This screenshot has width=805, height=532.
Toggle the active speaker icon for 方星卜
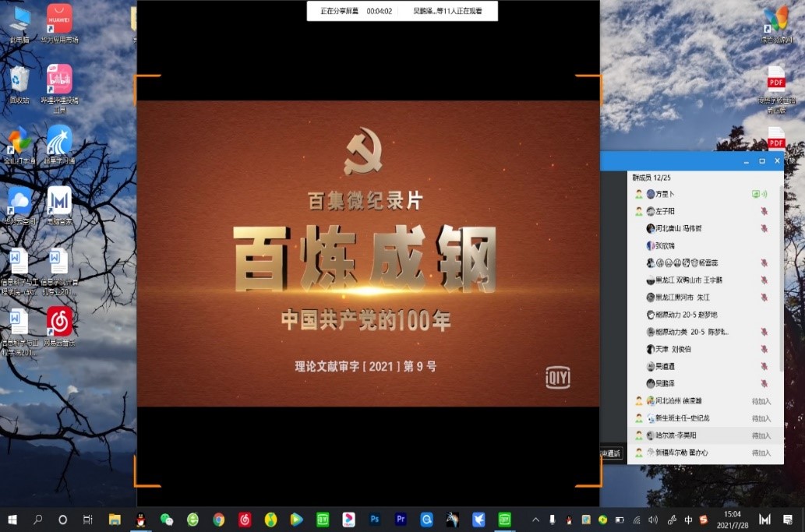click(x=758, y=194)
